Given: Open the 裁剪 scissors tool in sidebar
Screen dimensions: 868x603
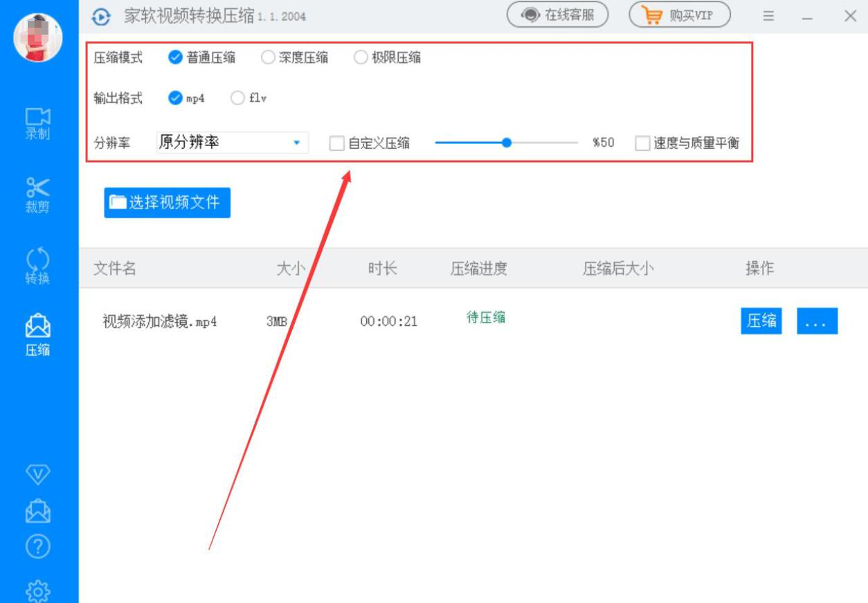Looking at the screenshot, I should pyautogui.click(x=38, y=195).
